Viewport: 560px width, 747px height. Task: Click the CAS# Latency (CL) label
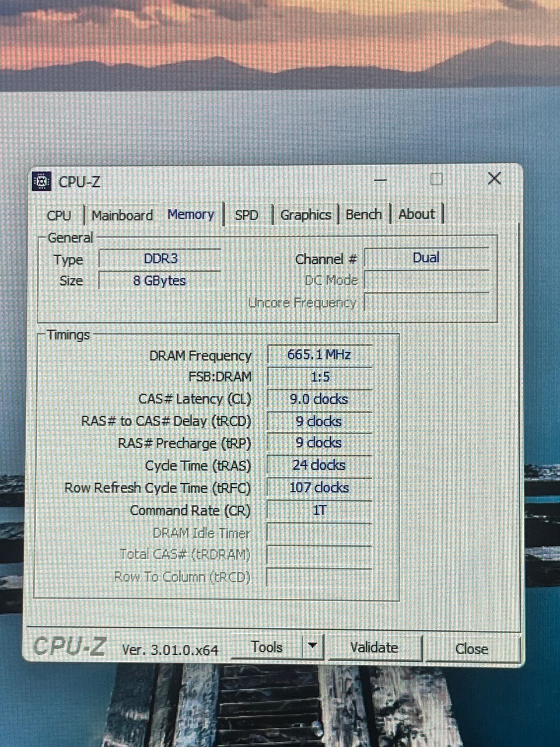point(195,399)
